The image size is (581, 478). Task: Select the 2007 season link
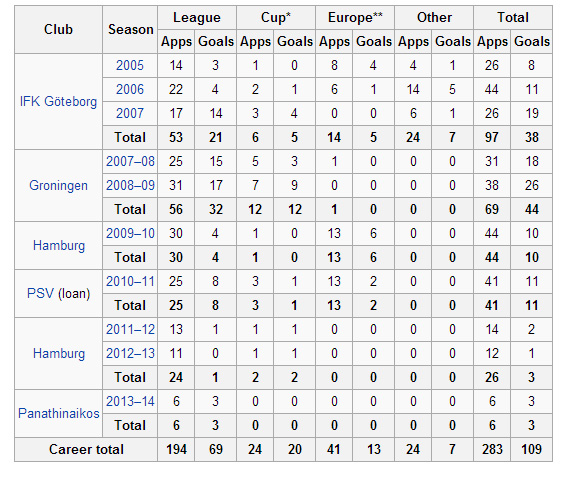click(x=130, y=113)
